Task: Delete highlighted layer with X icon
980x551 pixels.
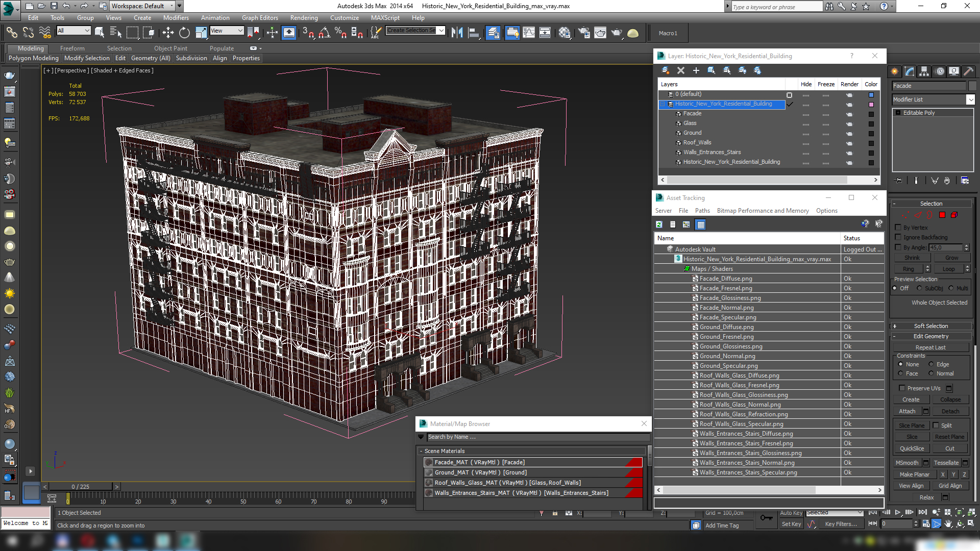Action: (680, 70)
